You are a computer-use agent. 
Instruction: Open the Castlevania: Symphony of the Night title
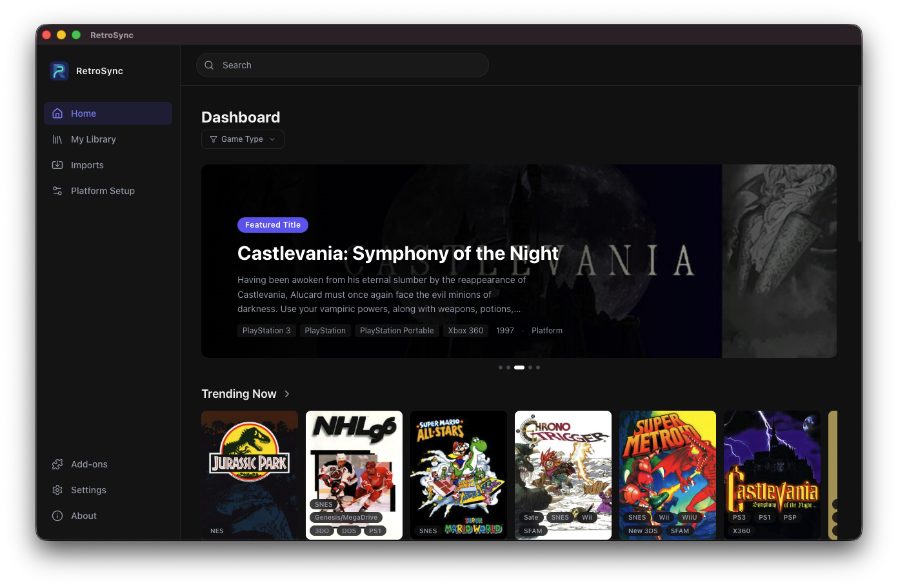397,253
